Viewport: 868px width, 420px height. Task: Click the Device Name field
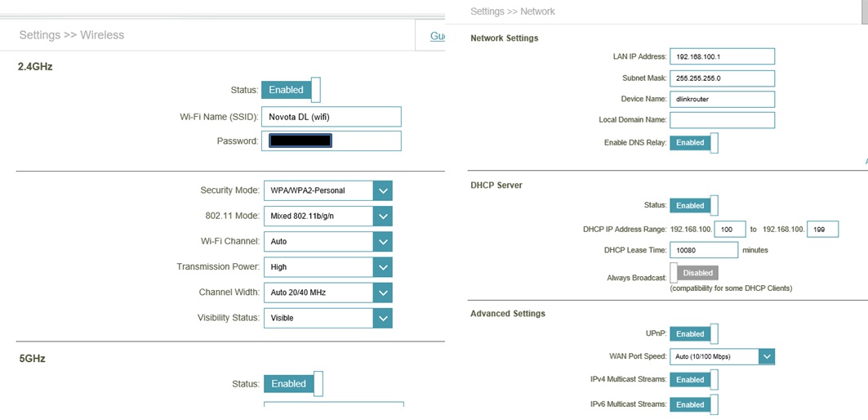pyautogui.click(x=722, y=100)
